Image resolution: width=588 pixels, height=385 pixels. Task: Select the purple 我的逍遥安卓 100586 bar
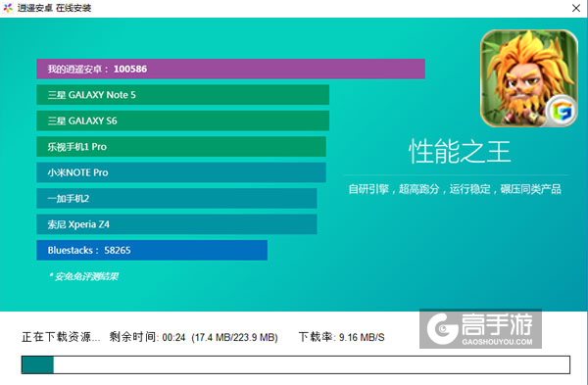[x=230, y=69]
